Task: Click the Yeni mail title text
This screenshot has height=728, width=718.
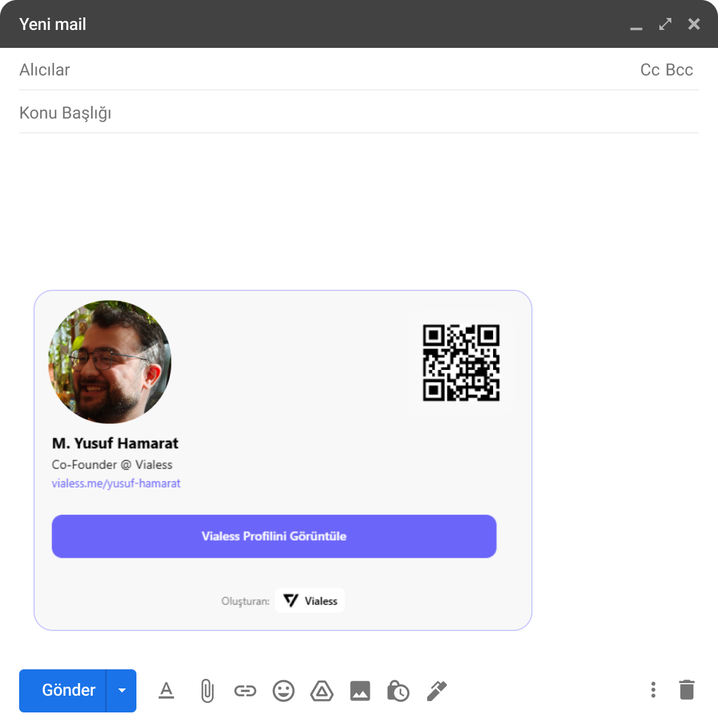Action: point(53,24)
